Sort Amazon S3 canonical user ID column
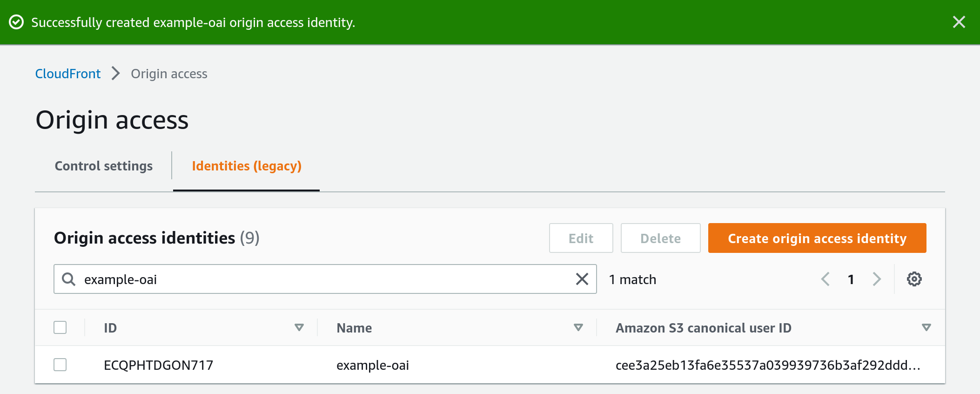The image size is (980, 394). 926,327
